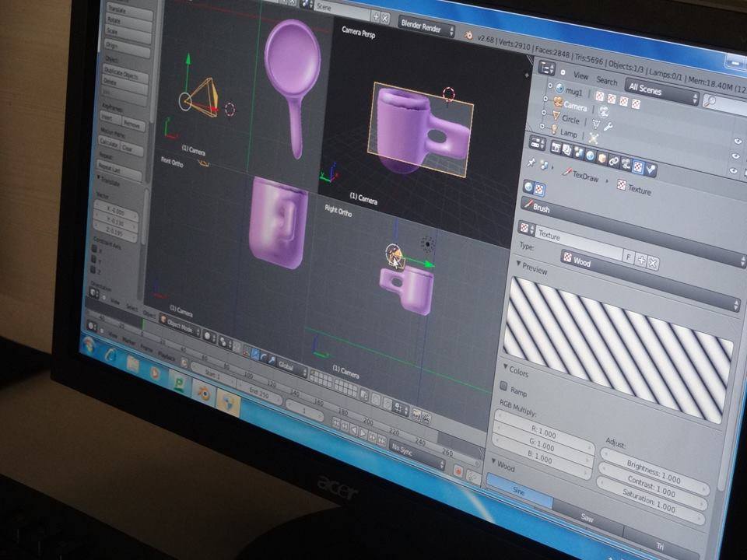Viewport: 747px width, 560px height.
Task: Click the pin icon beside TexDraw breadcrumb
Action: pos(531,163)
